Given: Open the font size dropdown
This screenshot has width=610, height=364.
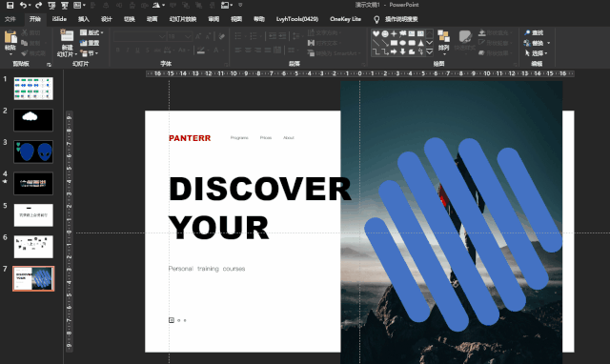Looking at the screenshot, I should pos(189,36).
